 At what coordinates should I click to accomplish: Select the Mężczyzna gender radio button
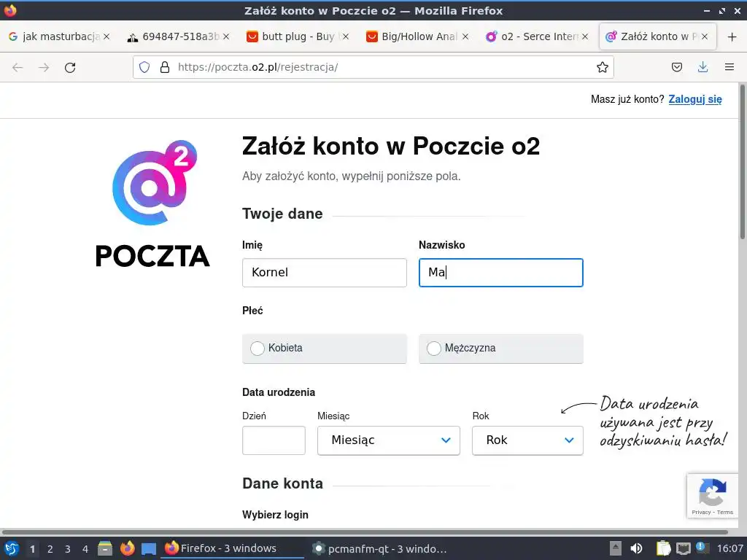tap(433, 349)
